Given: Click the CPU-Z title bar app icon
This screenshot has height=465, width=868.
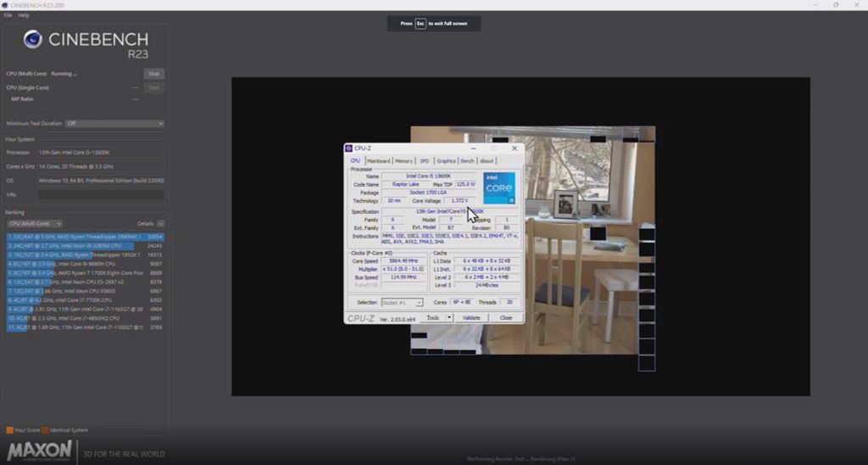Looking at the screenshot, I should click(349, 148).
